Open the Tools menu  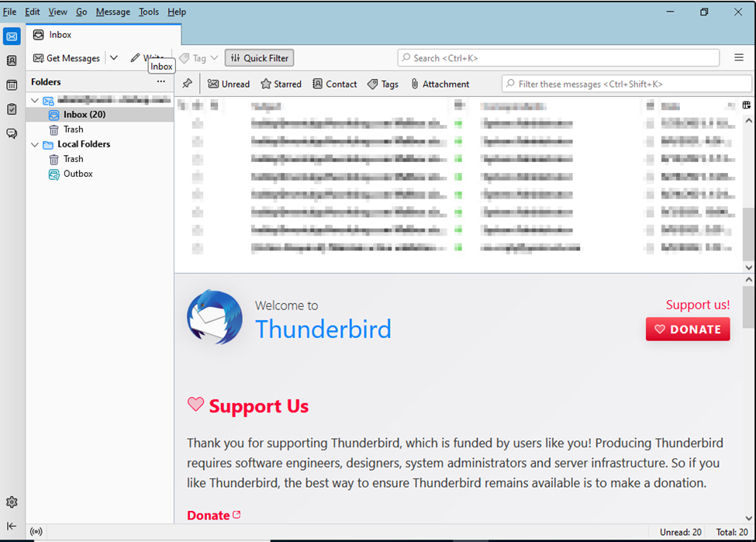[149, 12]
